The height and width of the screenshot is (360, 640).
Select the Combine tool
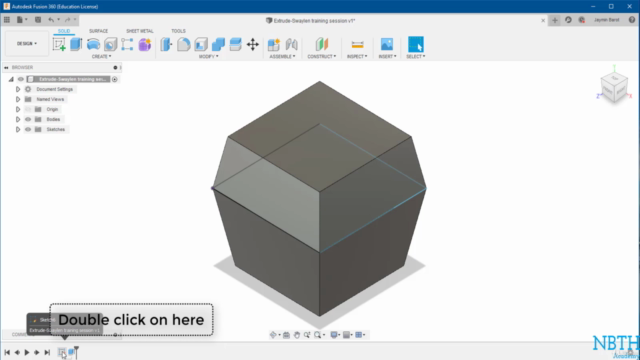pos(218,44)
